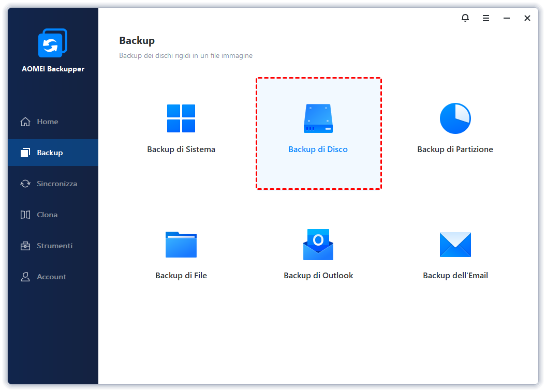Image resolution: width=546 pixels, height=392 pixels.
Task: Click the Backup di Sistema label
Action: (x=181, y=149)
